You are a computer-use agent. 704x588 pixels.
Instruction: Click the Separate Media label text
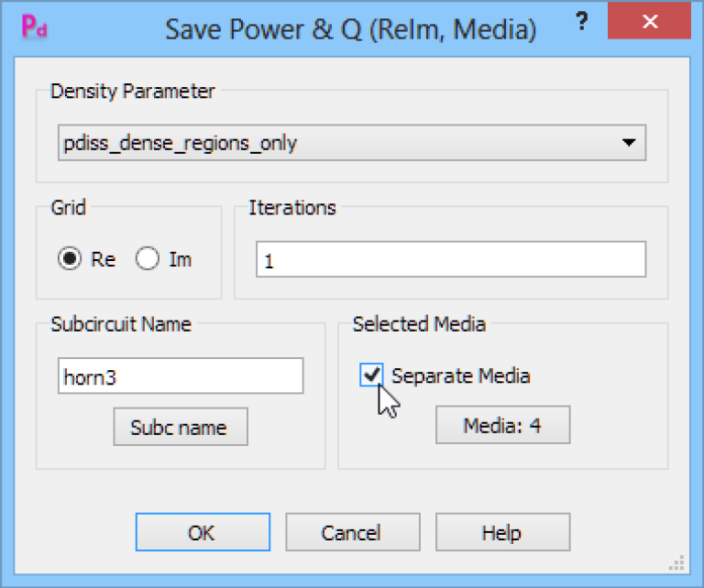[x=461, y=376]
